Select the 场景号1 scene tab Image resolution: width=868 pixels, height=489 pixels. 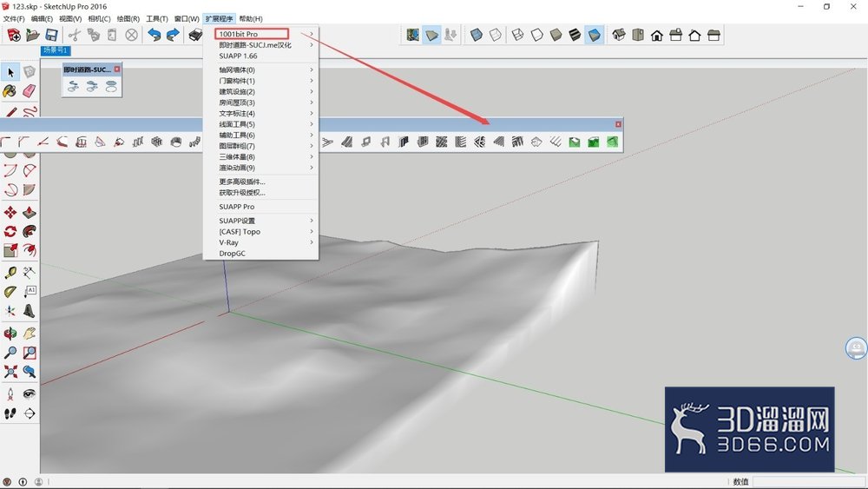(x=56, y=50)
